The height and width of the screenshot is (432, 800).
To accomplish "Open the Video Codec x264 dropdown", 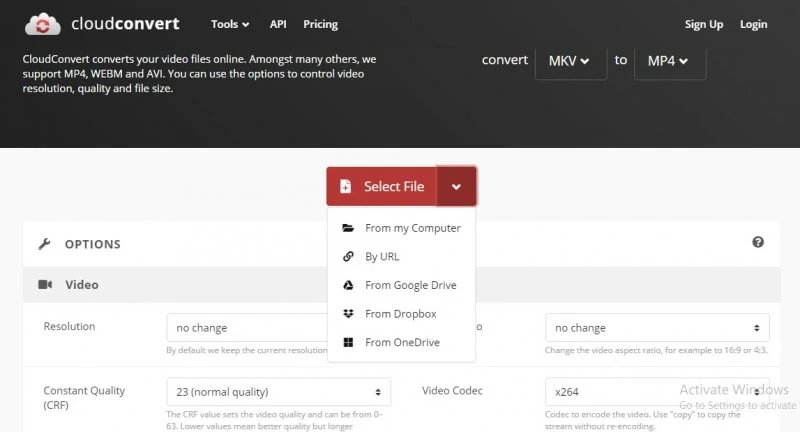I will [657, 392].
